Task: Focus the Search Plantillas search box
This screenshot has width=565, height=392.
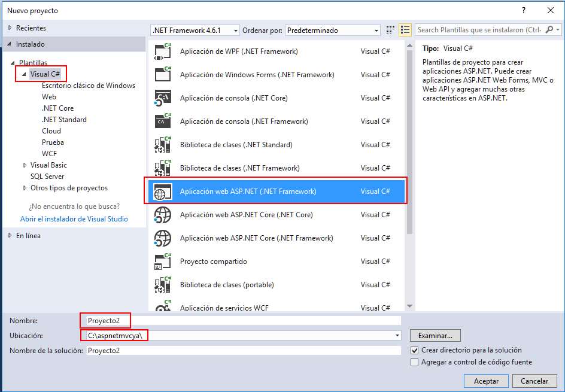Action: click(x=479, y=30)
